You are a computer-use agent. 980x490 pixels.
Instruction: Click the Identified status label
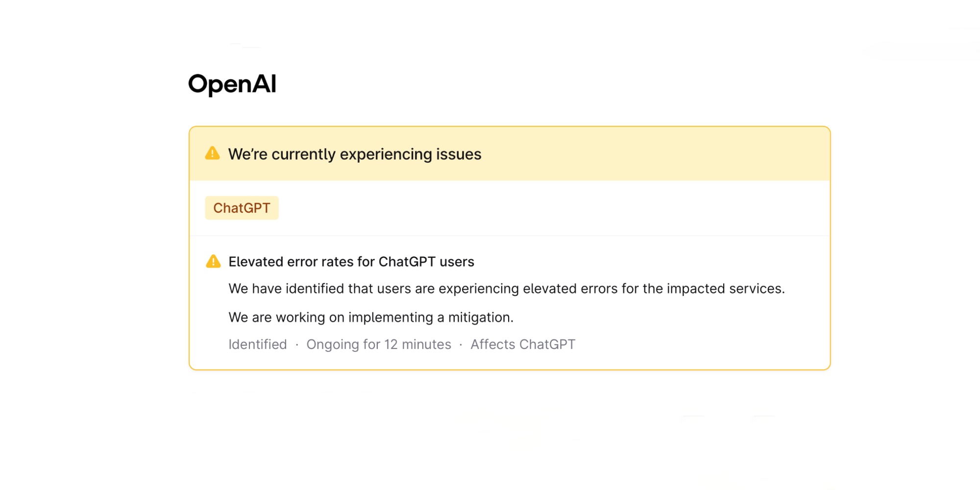click(x=258, y=344)
